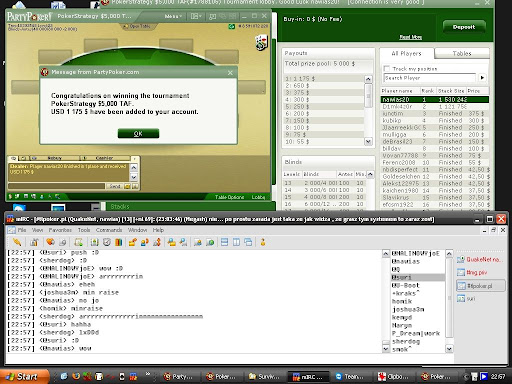
Task: Click the Firefox quick launch icon
Action: pyautogui.click(x=76, y=377)
